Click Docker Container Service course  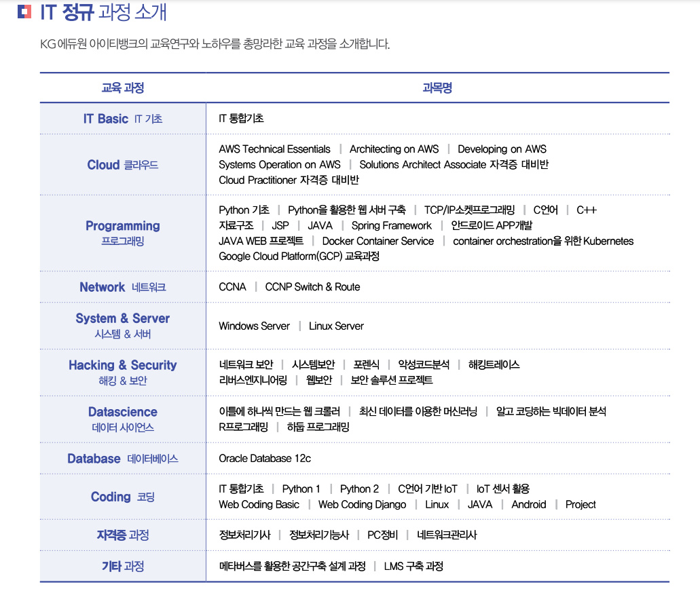378,242
